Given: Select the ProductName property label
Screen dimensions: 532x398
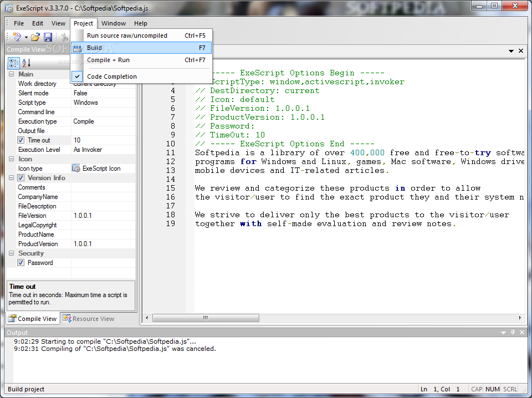Looking at the screenshot, I should pos(36,234).
